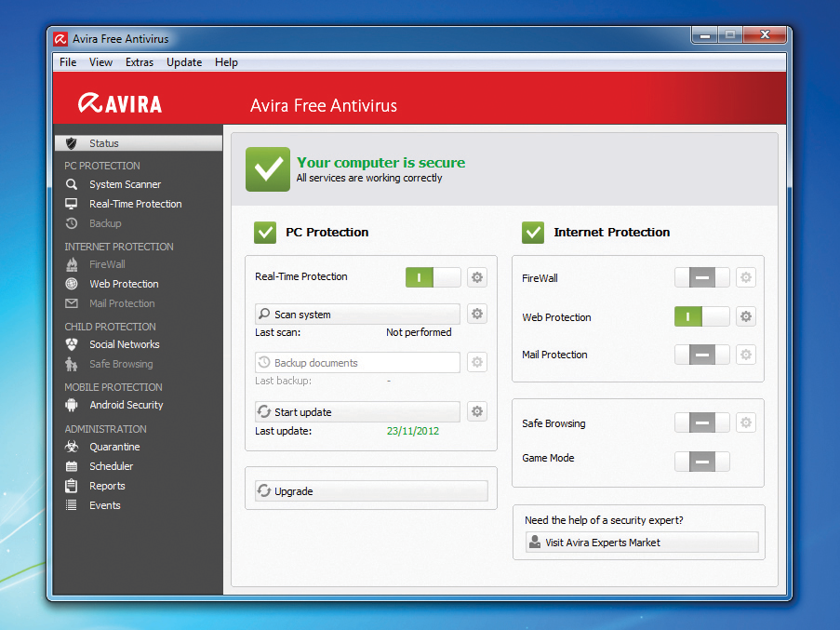View the Events list in the sidebar
Viewport: 840px width, 630px height.
pyautogui.click(x=104, y=505)
